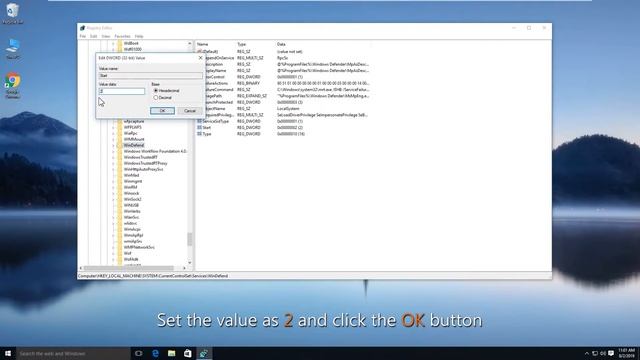Click the LocalSystem data cell
Viewport: 640px width, 360px height.
click(288, 109)
